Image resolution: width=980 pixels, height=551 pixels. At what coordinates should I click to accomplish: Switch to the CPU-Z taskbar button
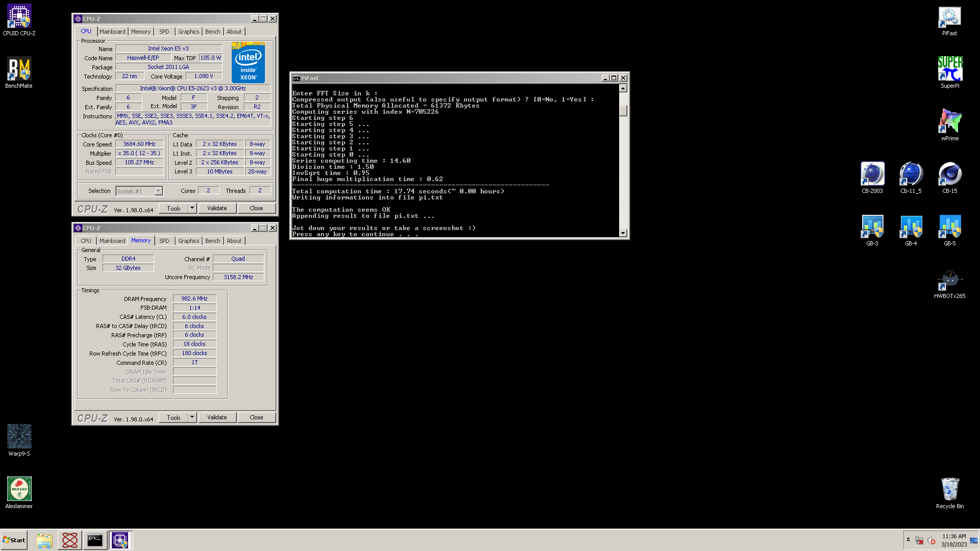[120, 540]
